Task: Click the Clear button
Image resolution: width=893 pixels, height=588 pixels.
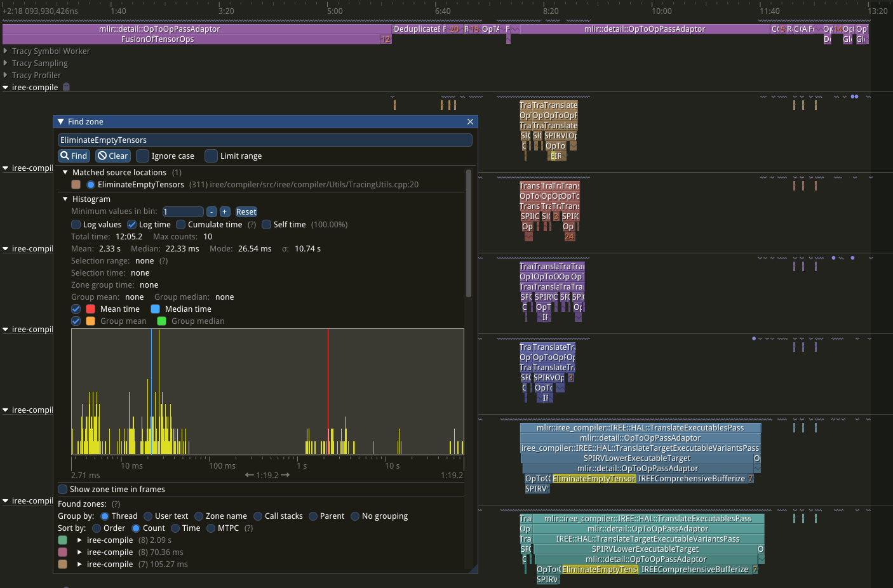Action: pyautogui.click(x=112, y=156)
